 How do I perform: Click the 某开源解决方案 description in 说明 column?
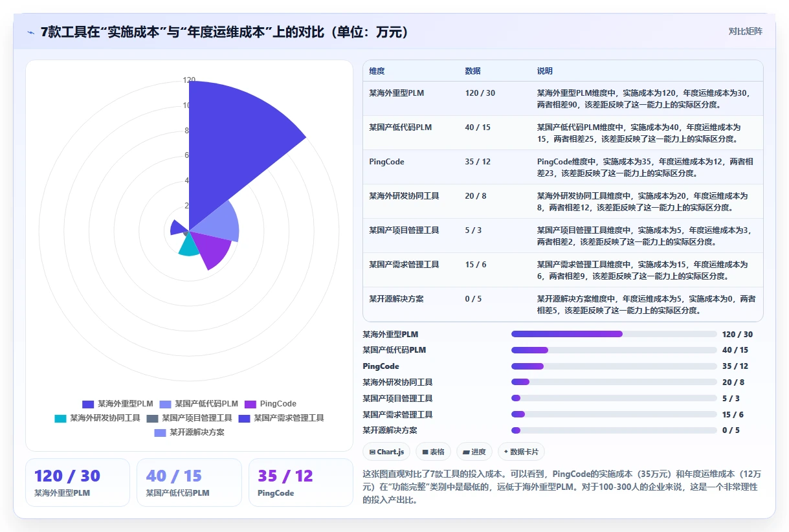[646, 304]
